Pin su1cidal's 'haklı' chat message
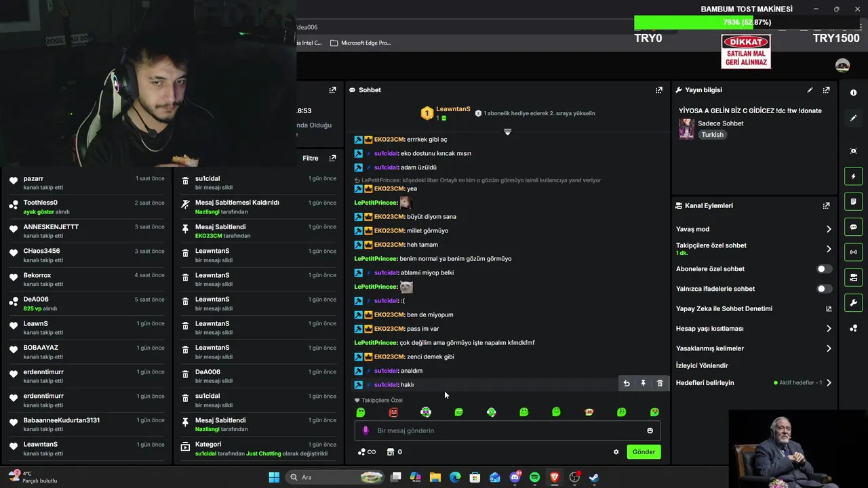Image resolution: width=868 pixels, height=488 pixels. click(643, 384)
